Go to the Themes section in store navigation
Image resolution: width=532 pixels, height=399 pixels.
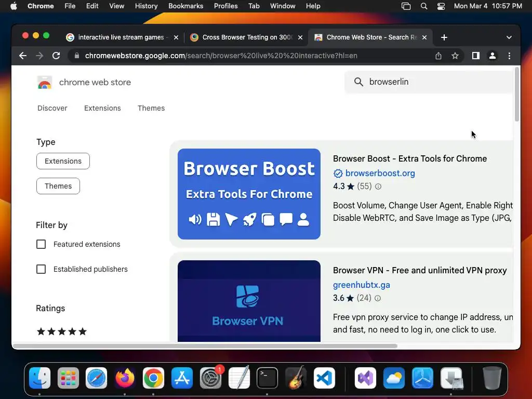151,108
